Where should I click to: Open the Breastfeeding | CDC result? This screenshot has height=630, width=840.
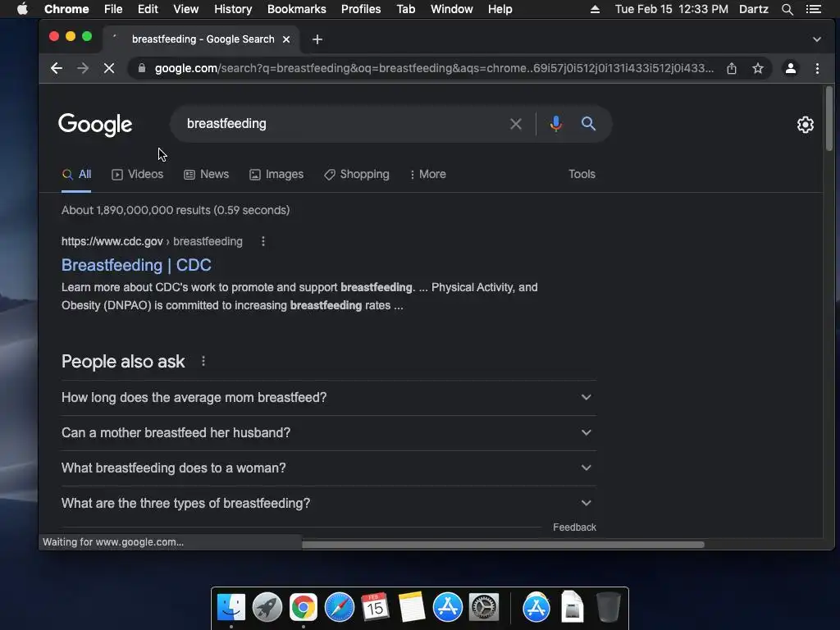[x=136, y=265]
